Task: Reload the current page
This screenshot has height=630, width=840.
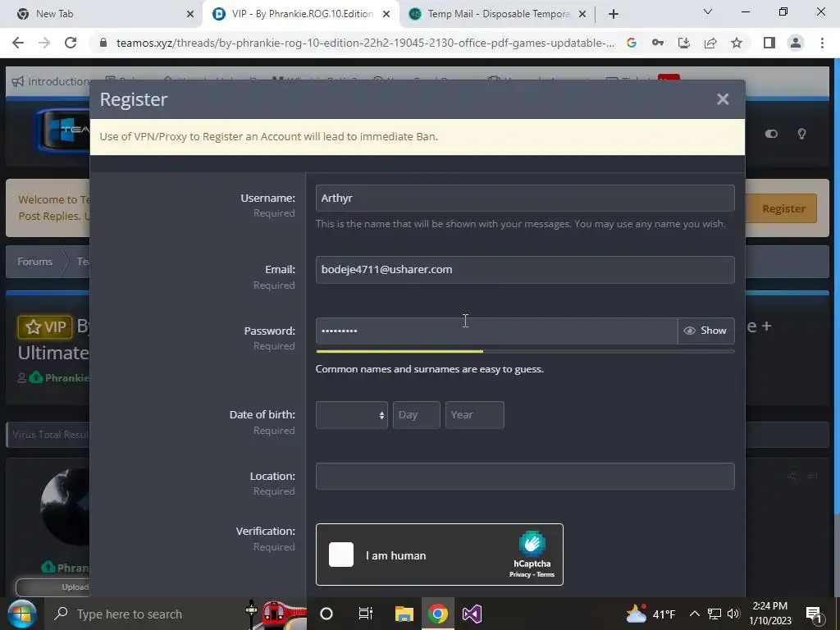Action: (x=71, y=43)
